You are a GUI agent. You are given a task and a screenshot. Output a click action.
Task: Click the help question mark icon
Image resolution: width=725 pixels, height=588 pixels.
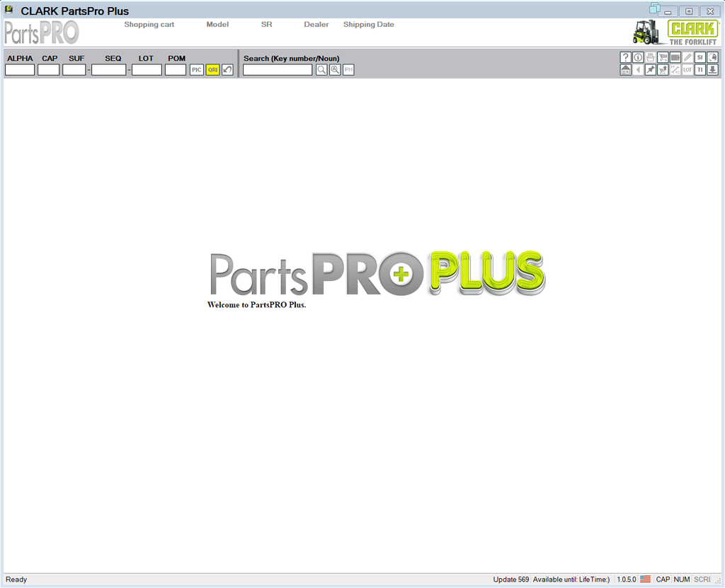pos(626,57)
